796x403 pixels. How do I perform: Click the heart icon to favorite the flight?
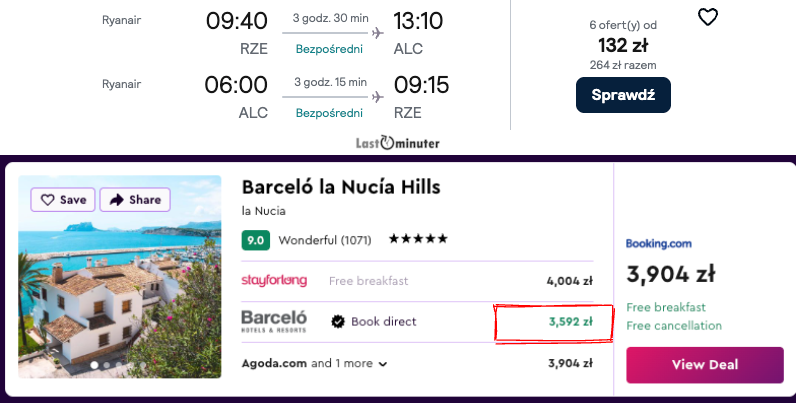coord(707,17)
